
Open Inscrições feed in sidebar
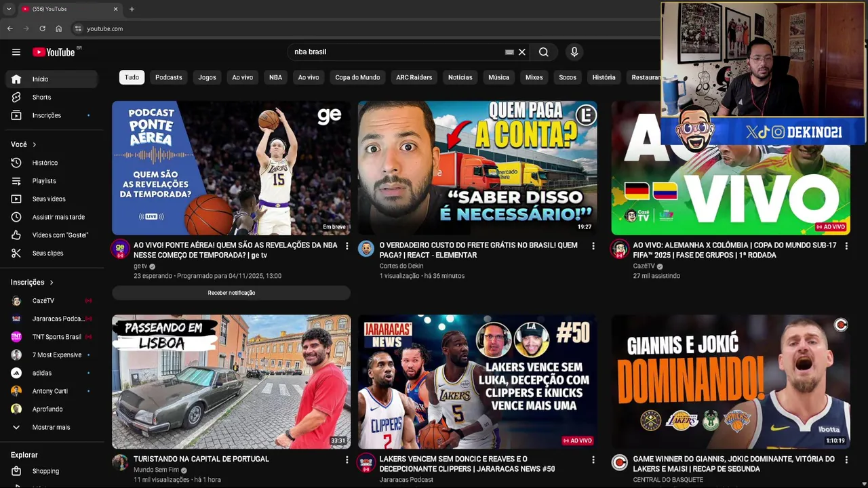[x=52, y=115]
